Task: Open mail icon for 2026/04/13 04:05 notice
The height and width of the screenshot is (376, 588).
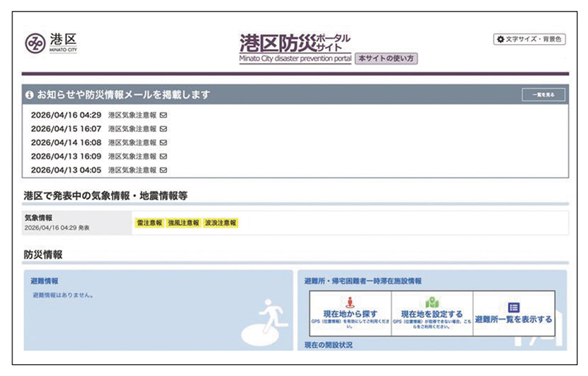Action: point(163,170)
